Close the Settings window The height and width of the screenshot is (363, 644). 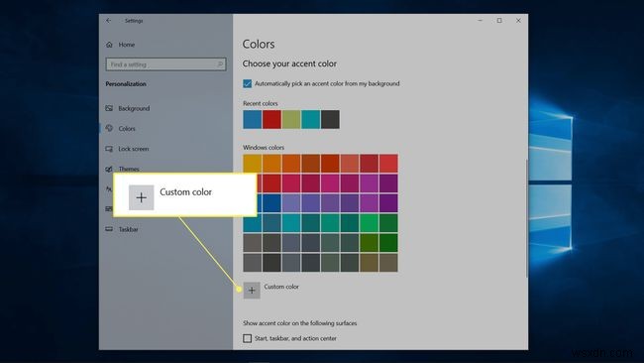click(x=518, y=20)
